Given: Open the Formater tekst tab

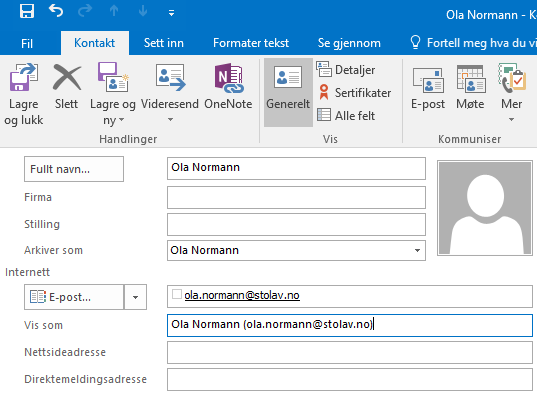Looking at the screenshot, I should [251, 43].
